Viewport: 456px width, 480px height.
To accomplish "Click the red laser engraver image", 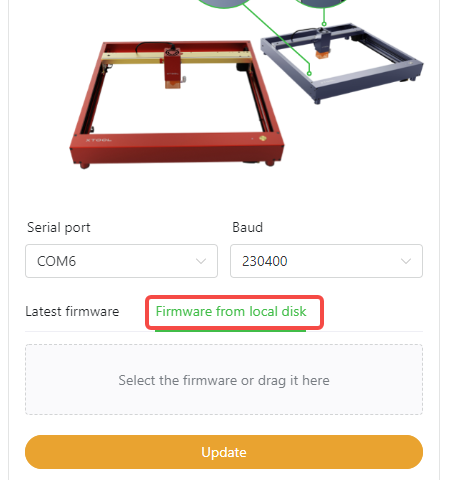I will pos(177,104).
